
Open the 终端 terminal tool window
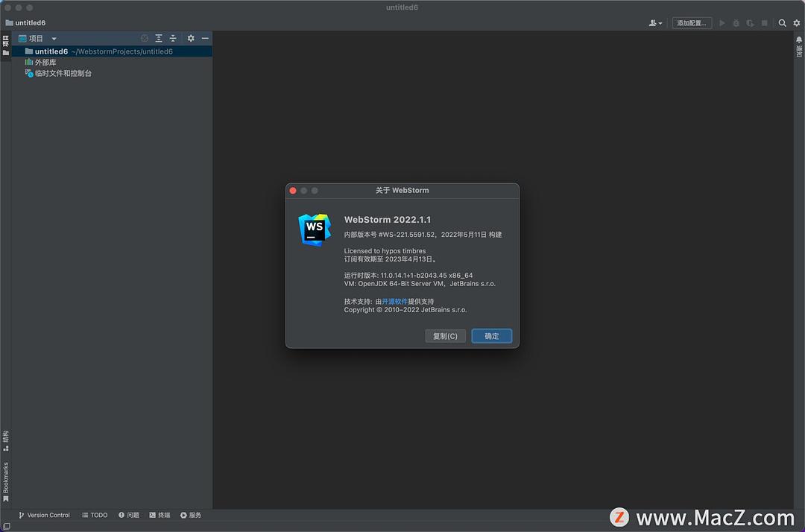point(160,515)
